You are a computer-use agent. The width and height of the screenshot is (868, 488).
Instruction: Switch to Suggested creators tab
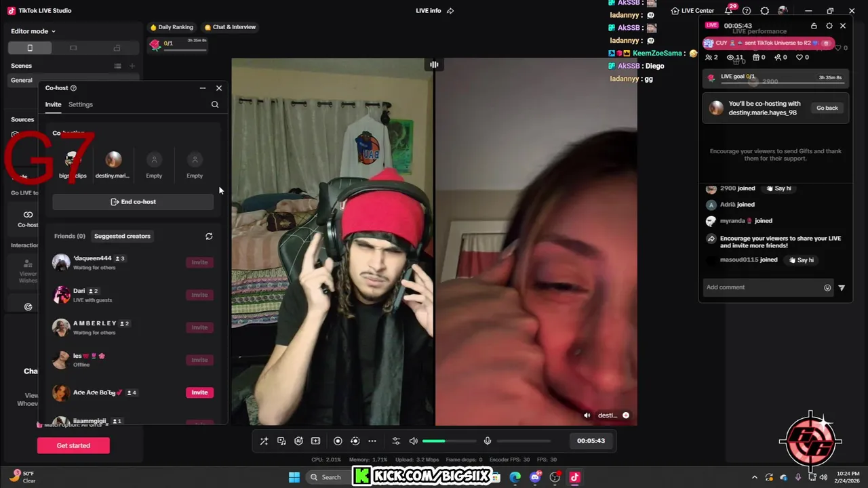(x=122, y=236)
